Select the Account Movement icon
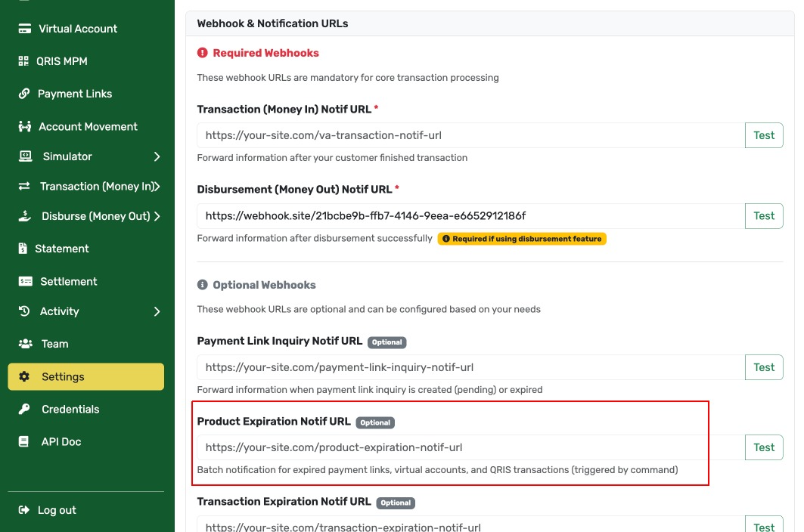This screenshot has height=532, width=804. (x=25, y=126)
